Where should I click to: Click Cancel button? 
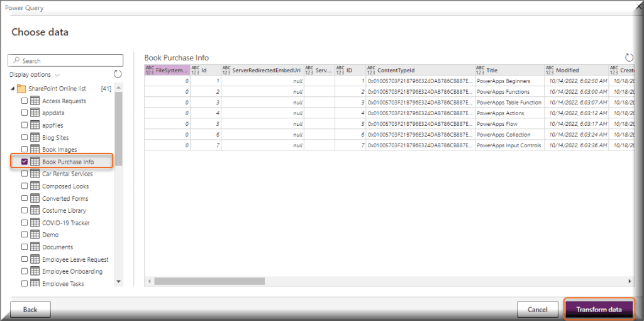click(538, 310)
